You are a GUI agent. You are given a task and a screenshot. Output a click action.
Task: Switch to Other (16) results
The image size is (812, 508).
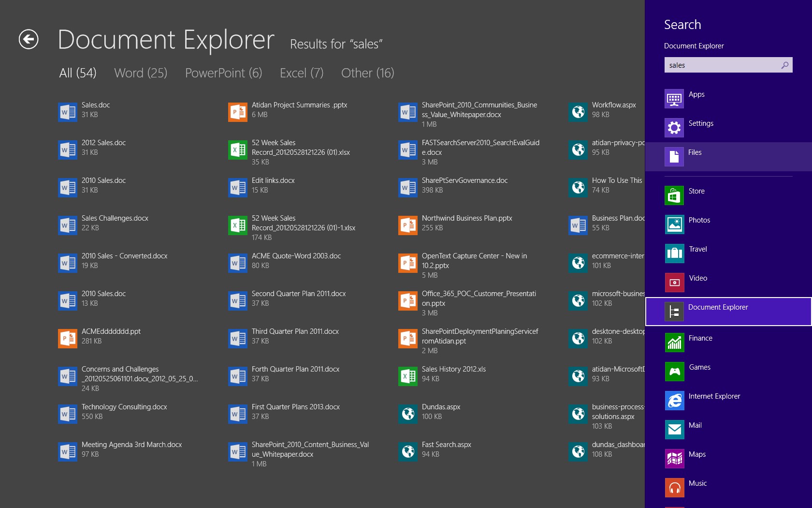[x=368, y=73]
